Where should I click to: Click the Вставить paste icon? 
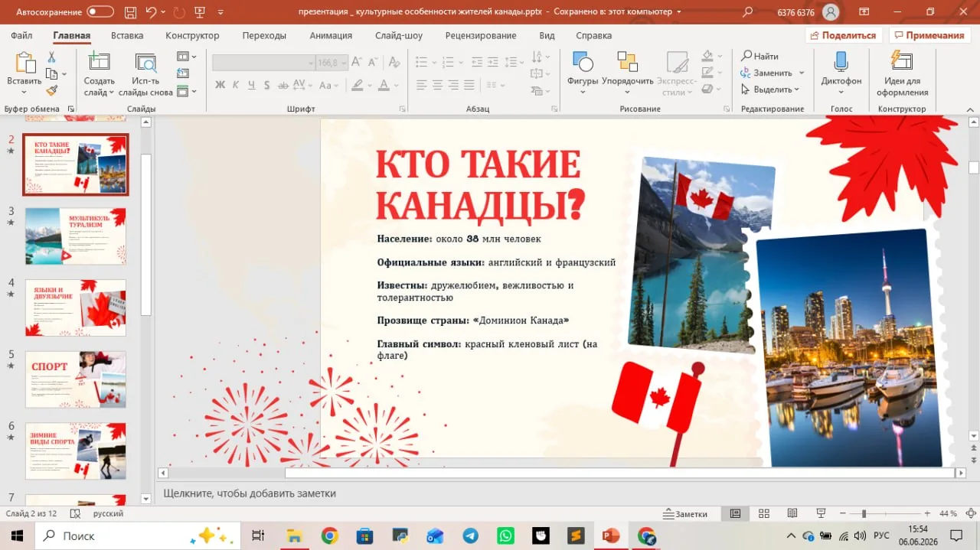click(24, 63)
